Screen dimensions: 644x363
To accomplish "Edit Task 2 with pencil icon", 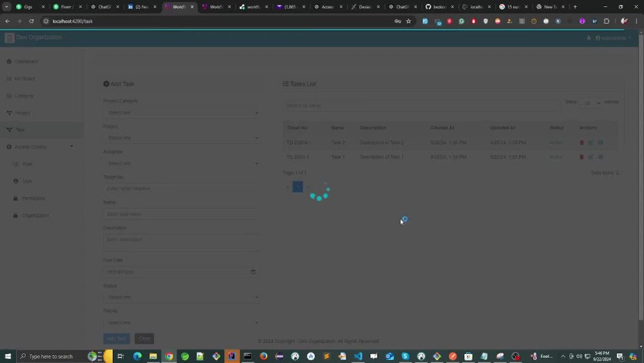I will point(591,142).
